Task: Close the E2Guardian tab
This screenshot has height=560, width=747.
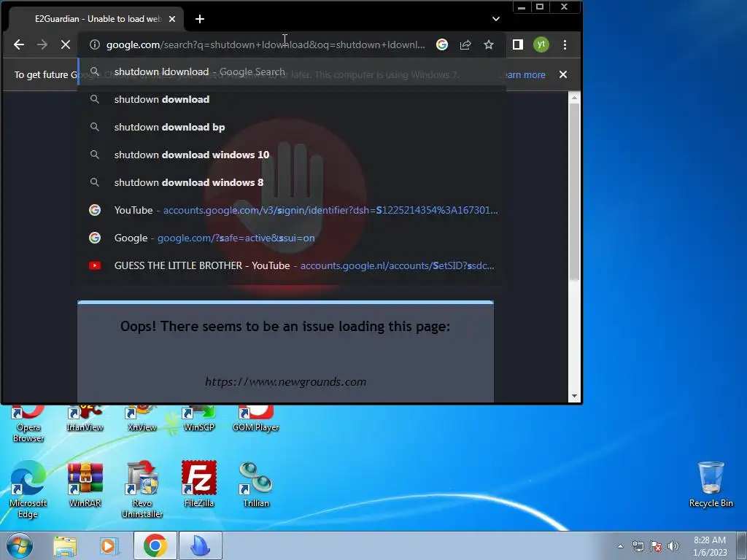Action: [x=172, y=19]
